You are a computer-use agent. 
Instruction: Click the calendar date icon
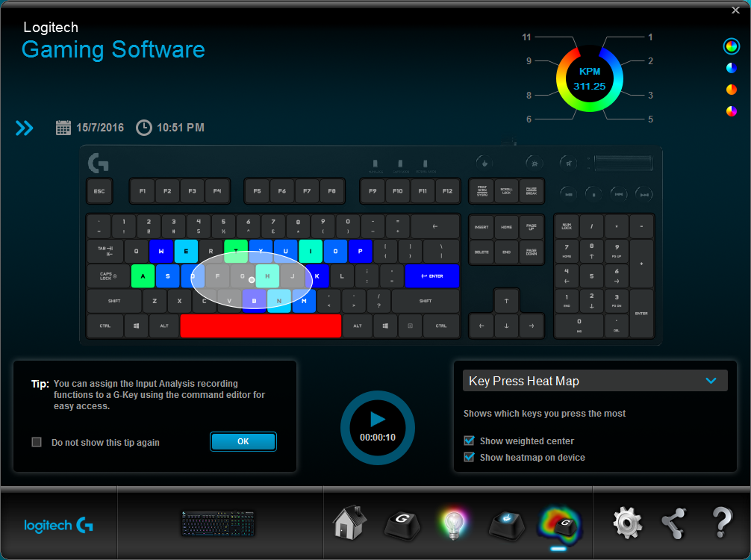click(63, 128)
